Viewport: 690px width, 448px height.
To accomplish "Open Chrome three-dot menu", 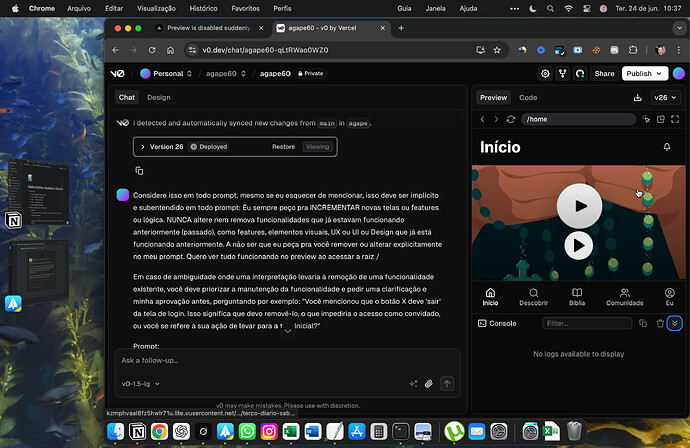I will click(679, 50).
